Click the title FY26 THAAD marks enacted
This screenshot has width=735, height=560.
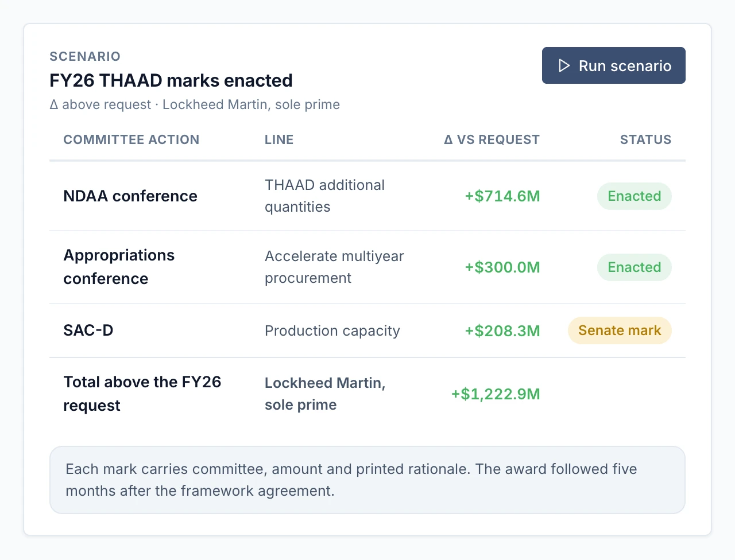pos(171,80)
